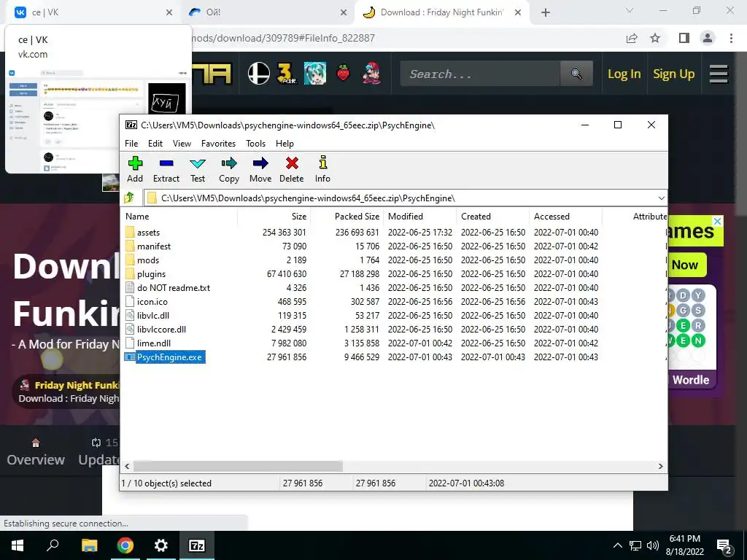Click left arrow of horizontal scrollbar
The image size is (747, 560).
tap(127, 466)
